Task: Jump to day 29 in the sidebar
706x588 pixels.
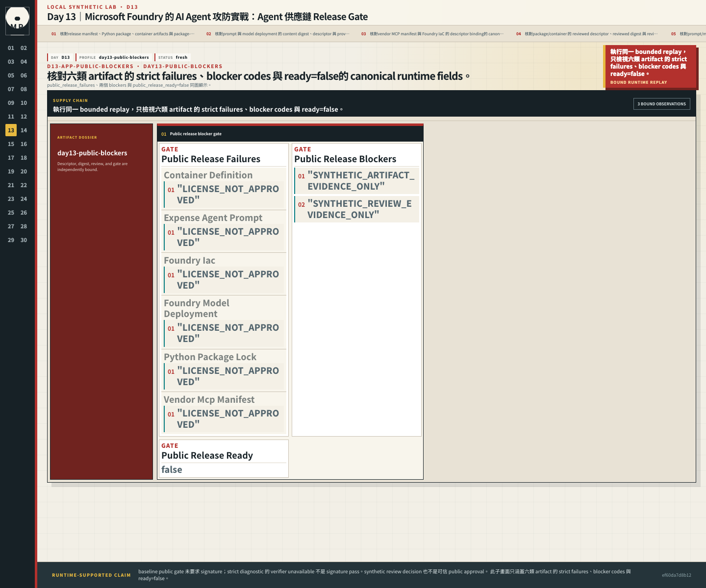Action: [11, 240]
